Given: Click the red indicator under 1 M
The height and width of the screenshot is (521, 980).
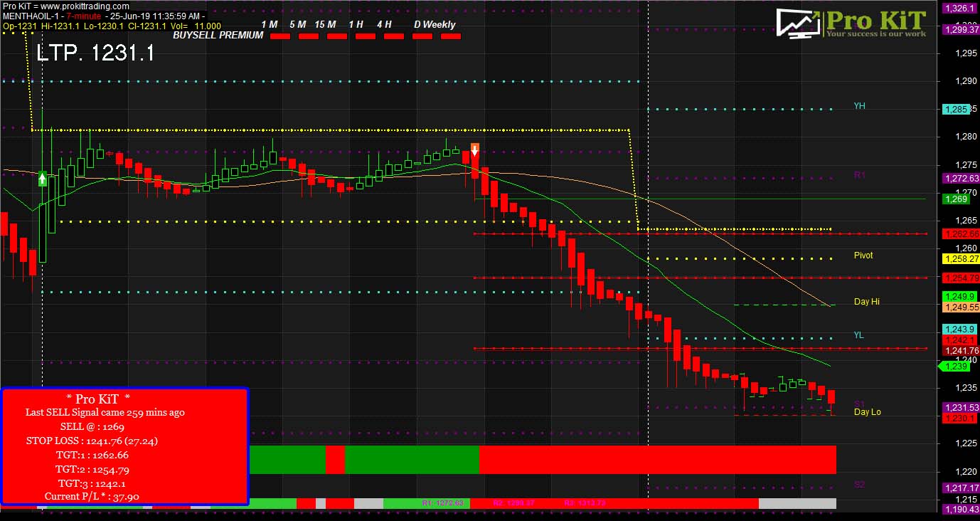Looking at the screenshot, I should pos(280,36).
